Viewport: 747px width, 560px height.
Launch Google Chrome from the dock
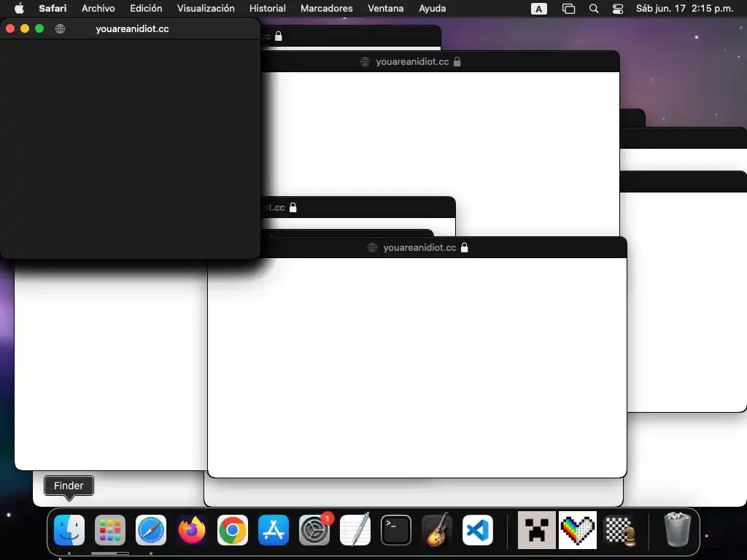pyautogui.click(x=233, y=530)
